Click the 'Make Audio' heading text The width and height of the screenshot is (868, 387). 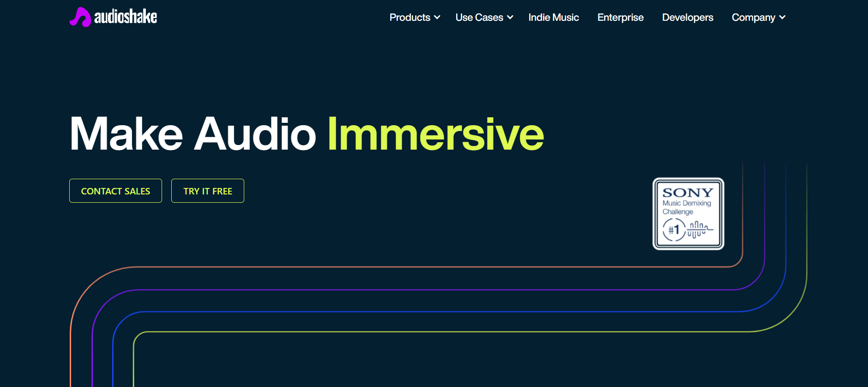[x=193, y=134]
